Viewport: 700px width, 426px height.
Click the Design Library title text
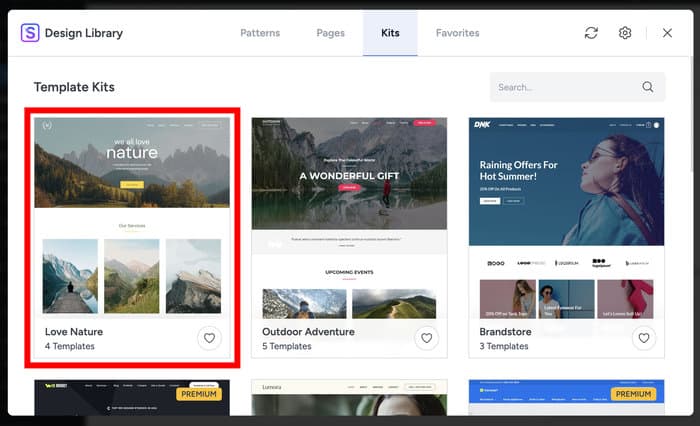(x=84, y=33)
